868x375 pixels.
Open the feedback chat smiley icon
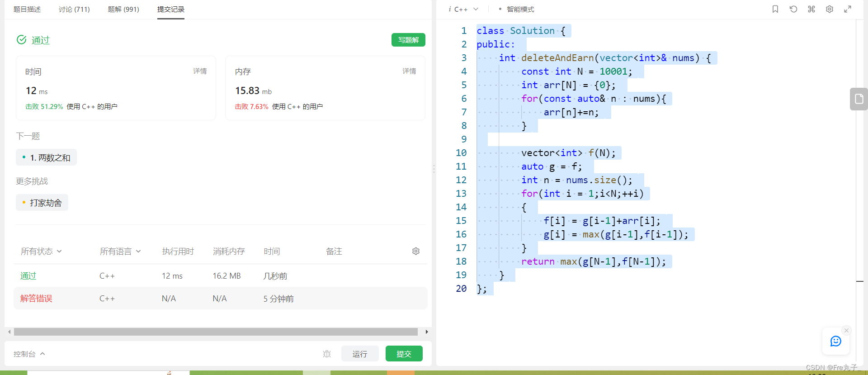click(x=836, y=341)
